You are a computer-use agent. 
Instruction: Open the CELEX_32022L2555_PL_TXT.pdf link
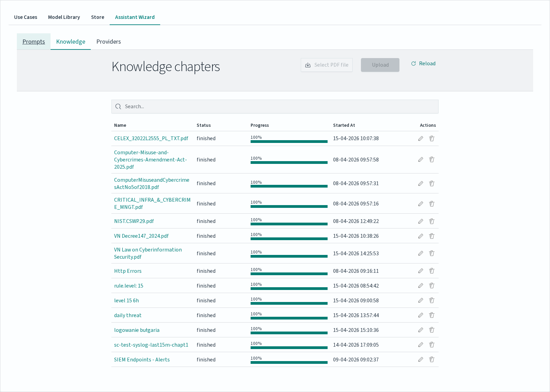coord(151,138)
